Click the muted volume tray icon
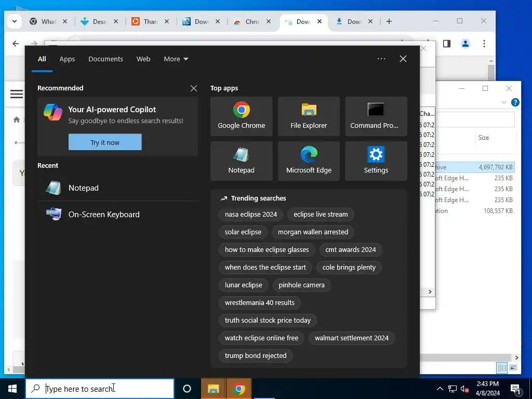 [465, 389]
